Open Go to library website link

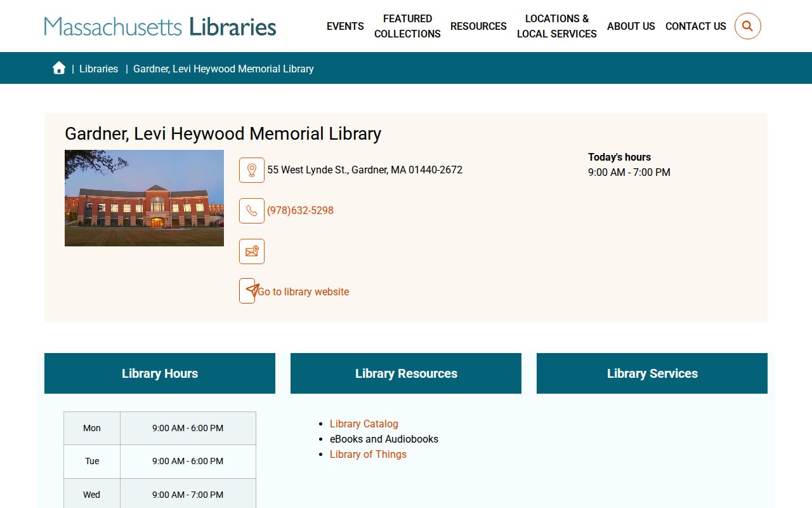click(x=303, y=291)
